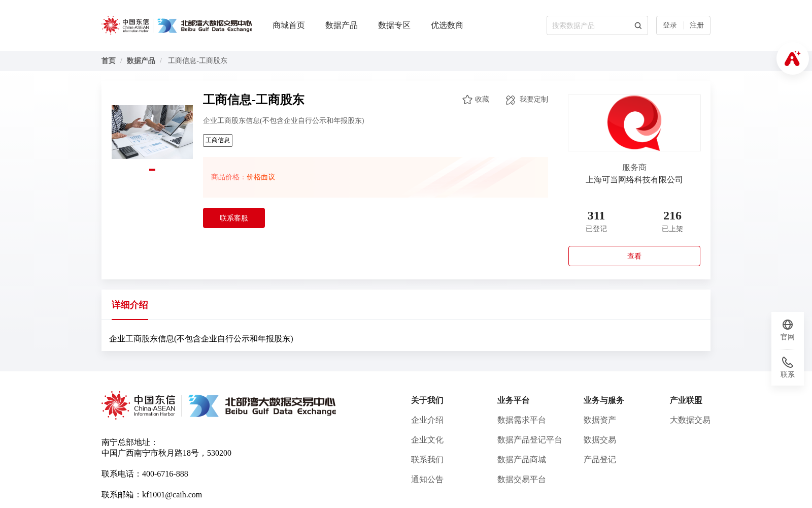812x508 pixels.
Task: Click the globe official site icon
Action: coord(788,325)
